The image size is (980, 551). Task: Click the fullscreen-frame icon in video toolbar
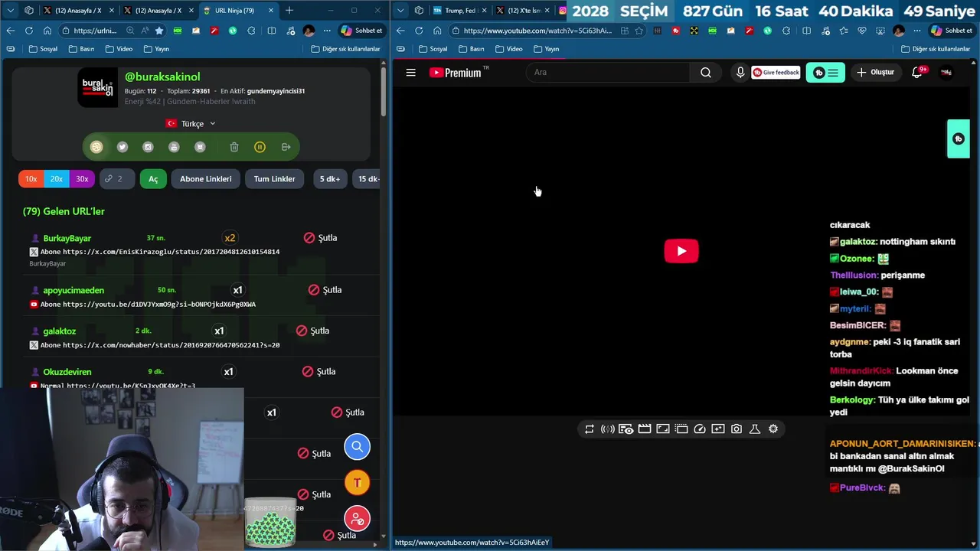(663, 429)
